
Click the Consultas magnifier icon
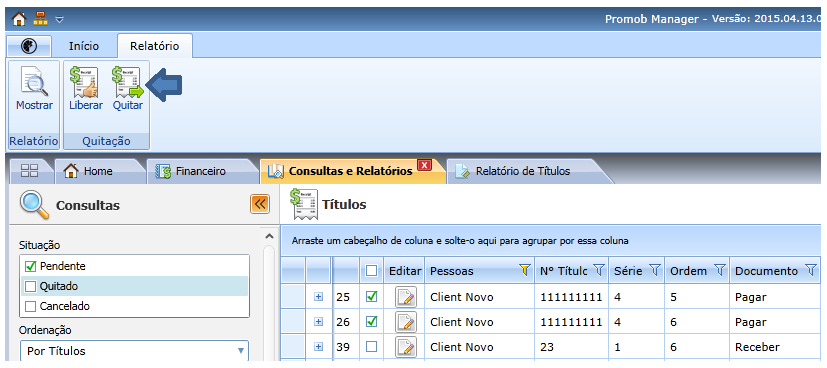tap(34, 205)
